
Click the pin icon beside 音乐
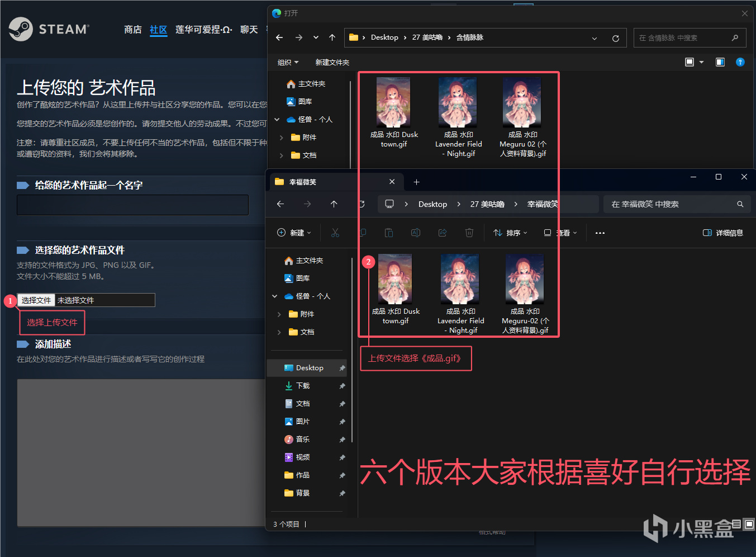point(342,440)
